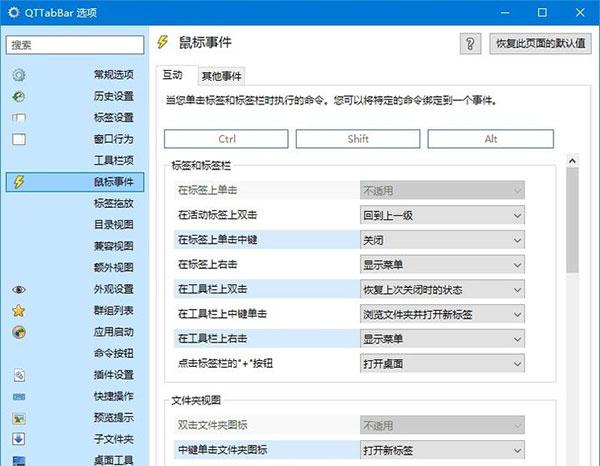Click the disabled 双击文件夹图标 dropdown
The width and height of the screenshot is (600, 466).
[x=442, y=425]
